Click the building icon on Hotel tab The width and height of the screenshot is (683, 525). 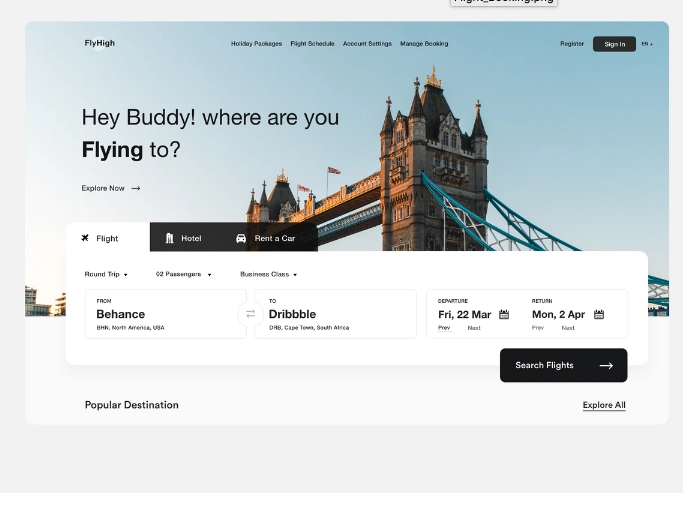169,238
